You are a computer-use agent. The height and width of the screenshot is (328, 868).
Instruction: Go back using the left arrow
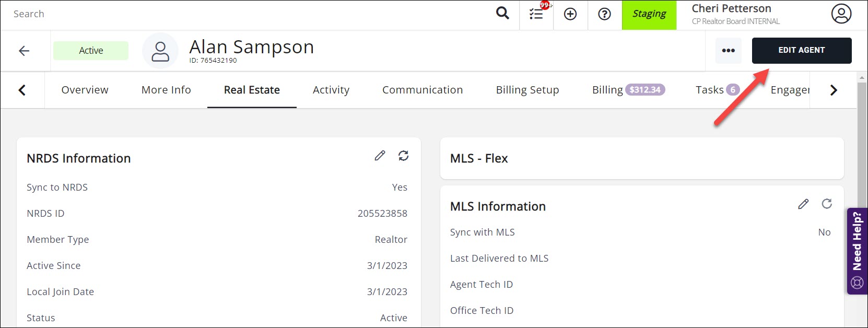24,51
